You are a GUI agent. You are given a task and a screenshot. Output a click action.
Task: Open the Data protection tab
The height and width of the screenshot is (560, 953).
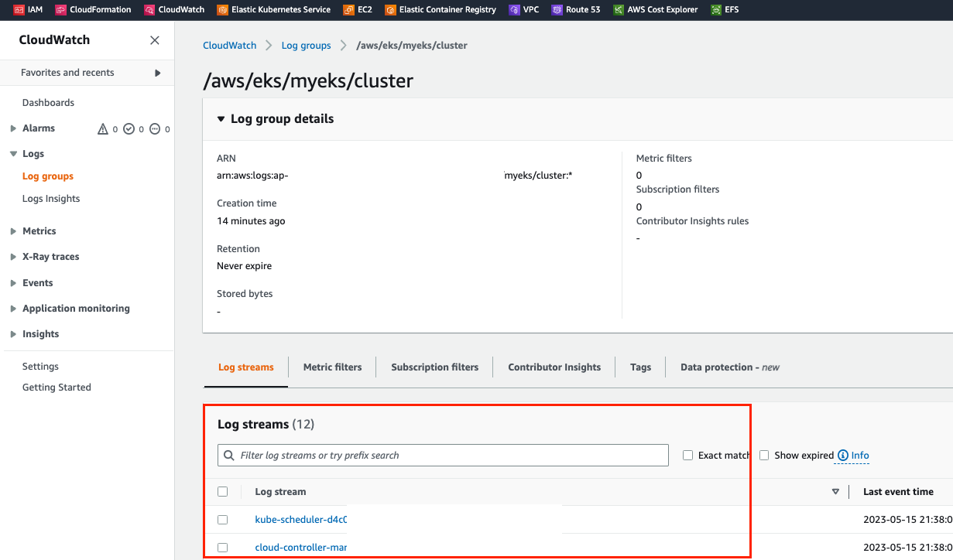(x=730, y=367)
